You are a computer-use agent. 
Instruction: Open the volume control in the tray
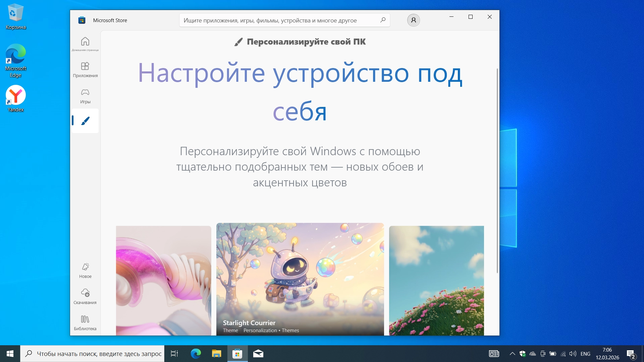pos(573,354)
